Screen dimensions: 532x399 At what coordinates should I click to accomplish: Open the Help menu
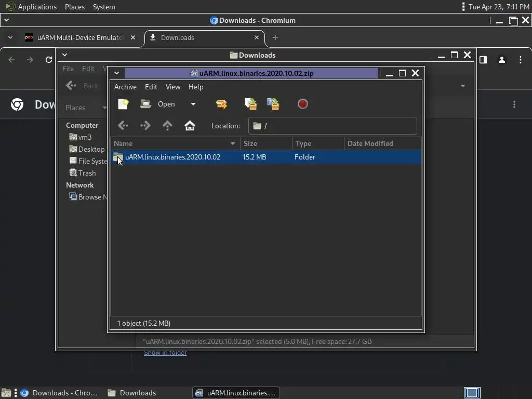click(x=196, y=87)
